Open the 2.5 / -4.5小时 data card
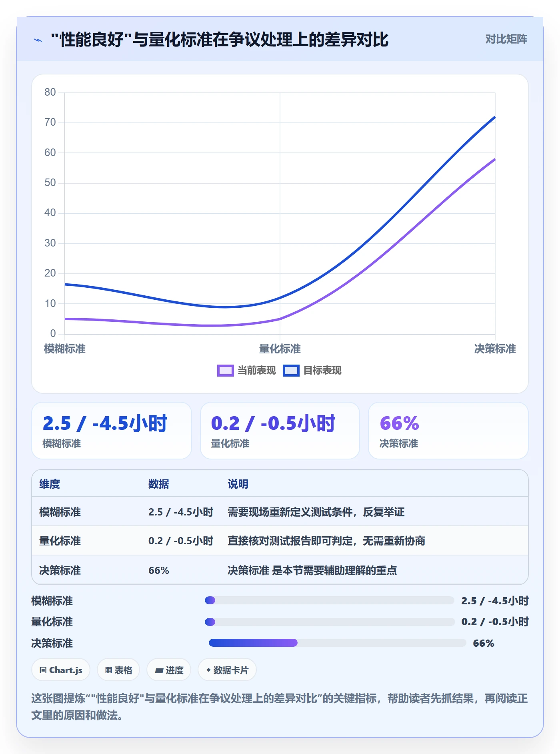 pos(112,431)
